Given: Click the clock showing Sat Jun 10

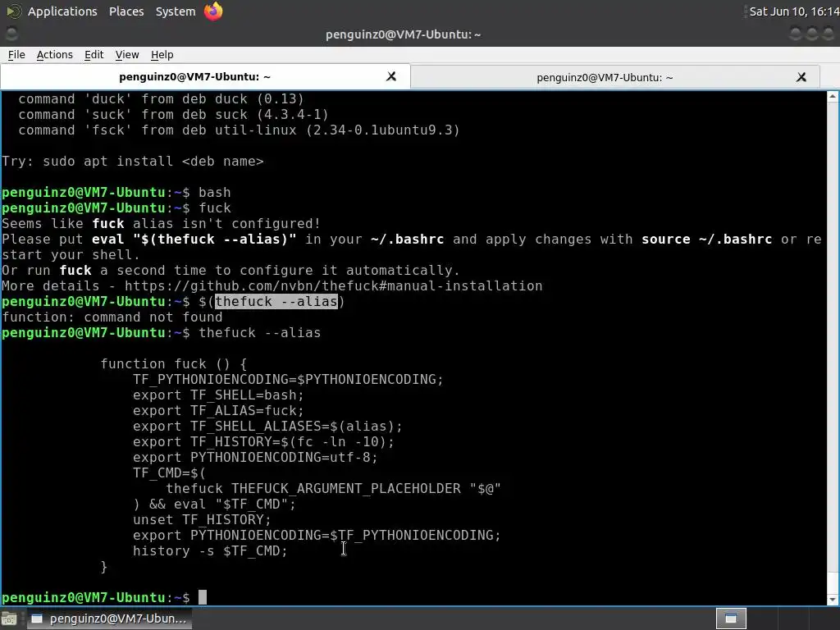Looking at the screenshot, I should tap(793, 11).
